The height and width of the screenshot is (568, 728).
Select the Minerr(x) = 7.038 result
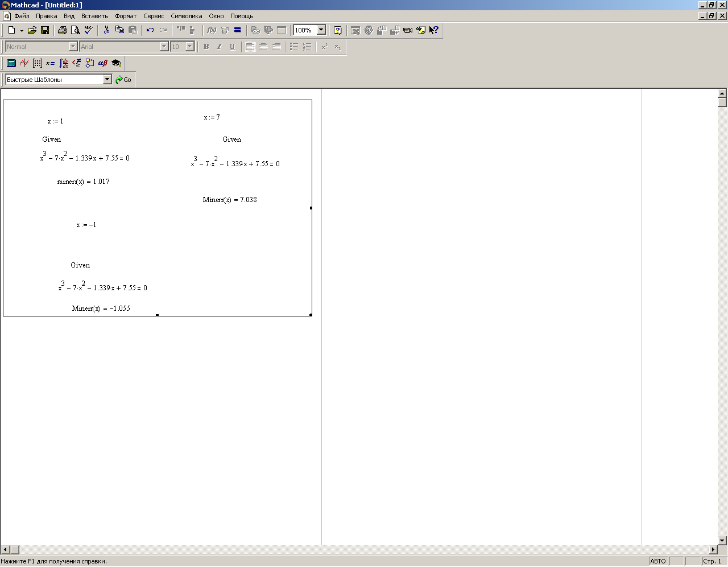230,200
